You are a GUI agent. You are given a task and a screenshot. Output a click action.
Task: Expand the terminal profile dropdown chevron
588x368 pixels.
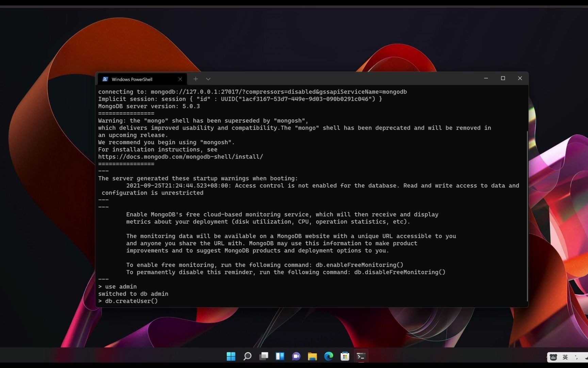point(208,79)
